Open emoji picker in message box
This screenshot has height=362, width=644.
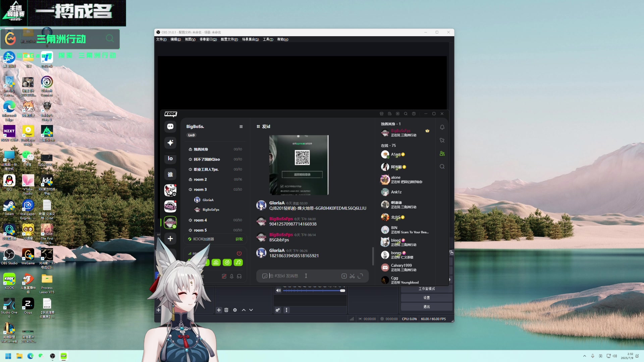265,276
